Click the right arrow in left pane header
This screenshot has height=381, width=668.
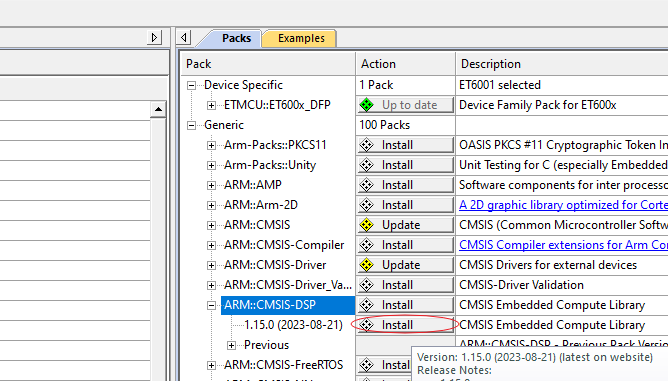(x=154, y=38)
